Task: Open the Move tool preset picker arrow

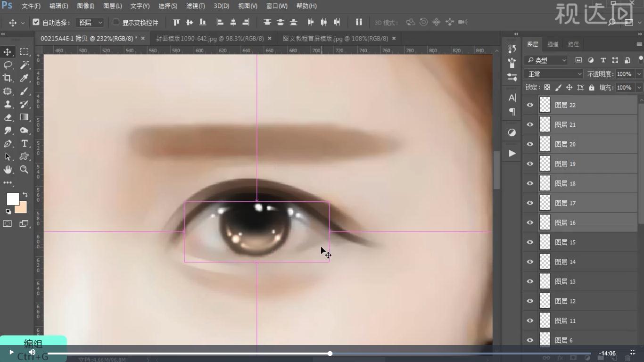Action: [x=23, y=23]
